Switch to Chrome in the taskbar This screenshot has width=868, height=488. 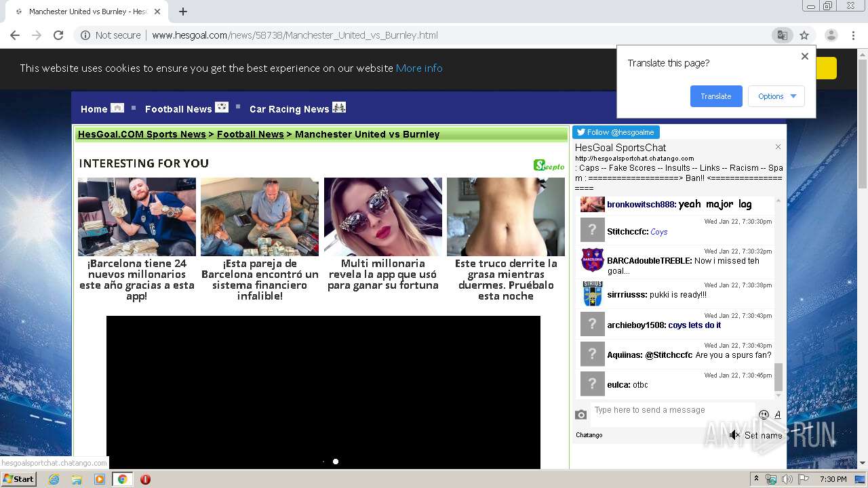(122, 479)
